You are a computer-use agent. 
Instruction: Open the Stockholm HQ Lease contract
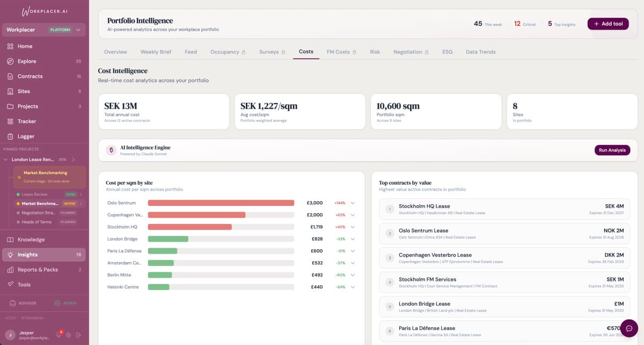[504, 209]
